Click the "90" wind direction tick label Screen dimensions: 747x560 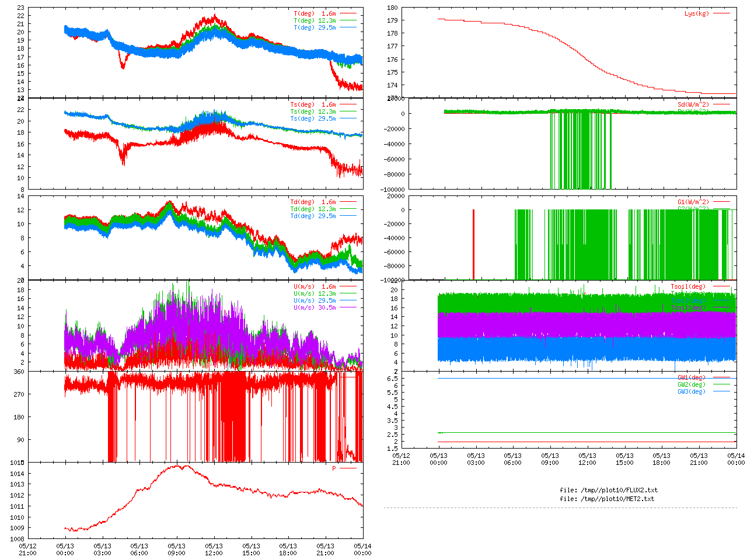pyautogui.click(x=20, y=440)
